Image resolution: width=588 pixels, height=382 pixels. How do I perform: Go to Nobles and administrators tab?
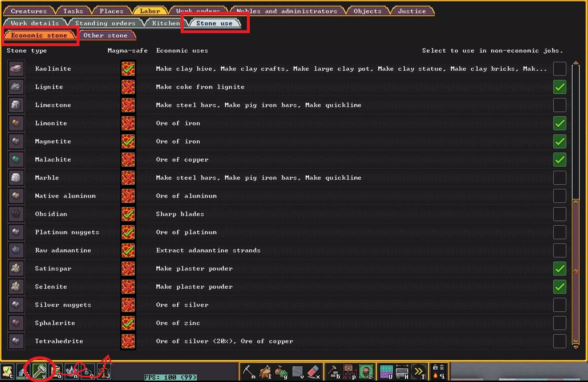(x=287, y=11)
